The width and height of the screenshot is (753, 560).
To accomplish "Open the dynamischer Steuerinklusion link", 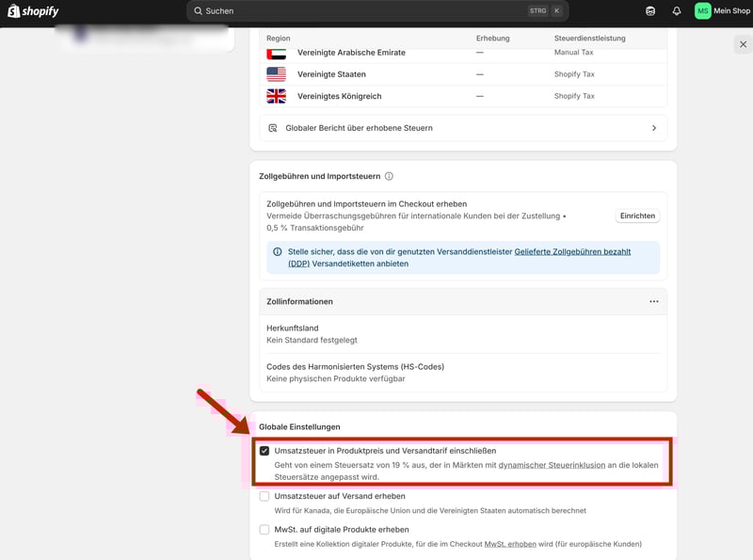I will click(552, 465).
